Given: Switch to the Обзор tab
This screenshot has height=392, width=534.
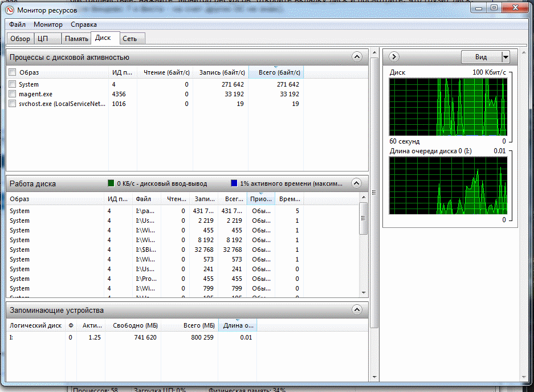Looking at the screenshot, I should click(x=20, y=39).
